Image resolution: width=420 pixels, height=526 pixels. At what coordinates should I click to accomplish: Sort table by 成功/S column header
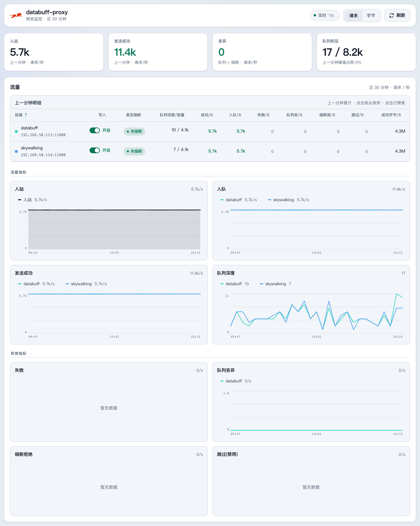tap(207, 115)
